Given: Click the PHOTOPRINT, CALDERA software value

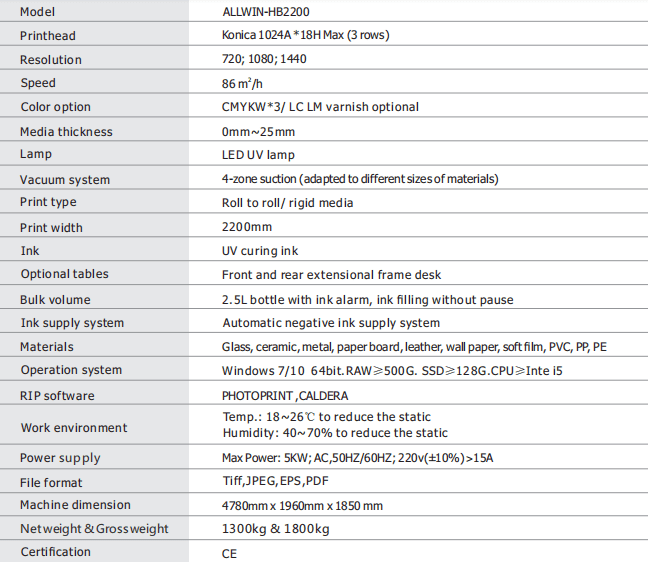Looking at the screenshot, I should 285,395.
